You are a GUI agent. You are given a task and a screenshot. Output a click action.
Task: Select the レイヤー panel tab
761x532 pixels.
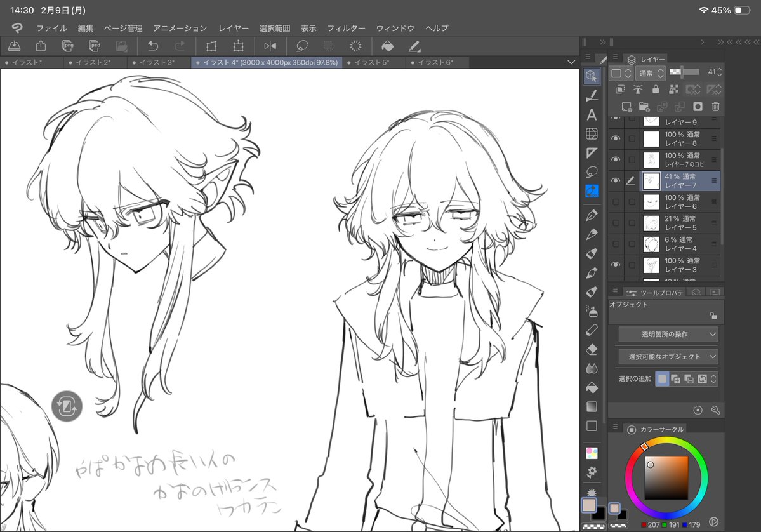(x=646, y=59)
